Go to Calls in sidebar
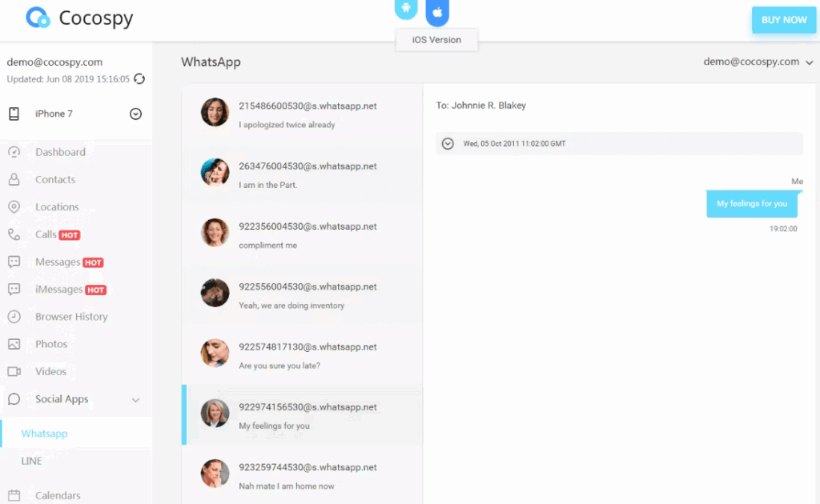 pos(46,234)
